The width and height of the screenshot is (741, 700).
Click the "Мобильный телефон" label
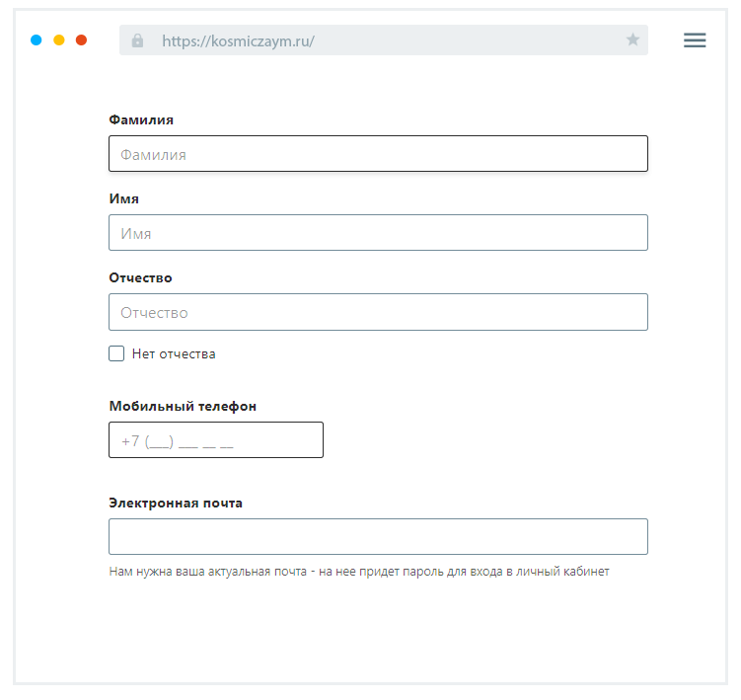tap(183, 406)
